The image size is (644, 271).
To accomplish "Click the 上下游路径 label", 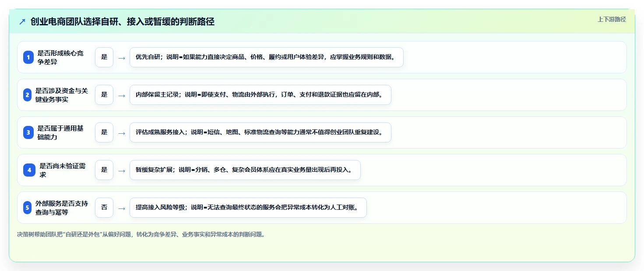I will tap(612, 19).
